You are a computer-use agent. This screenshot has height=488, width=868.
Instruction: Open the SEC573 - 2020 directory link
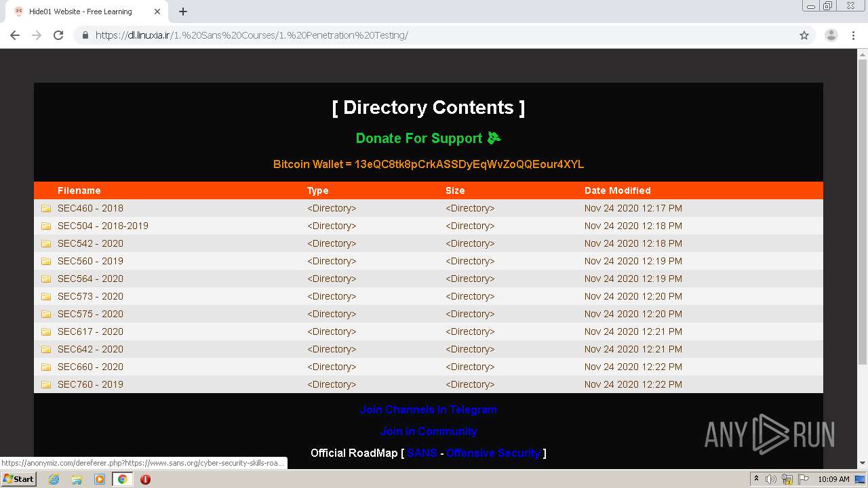click(90, 296)
